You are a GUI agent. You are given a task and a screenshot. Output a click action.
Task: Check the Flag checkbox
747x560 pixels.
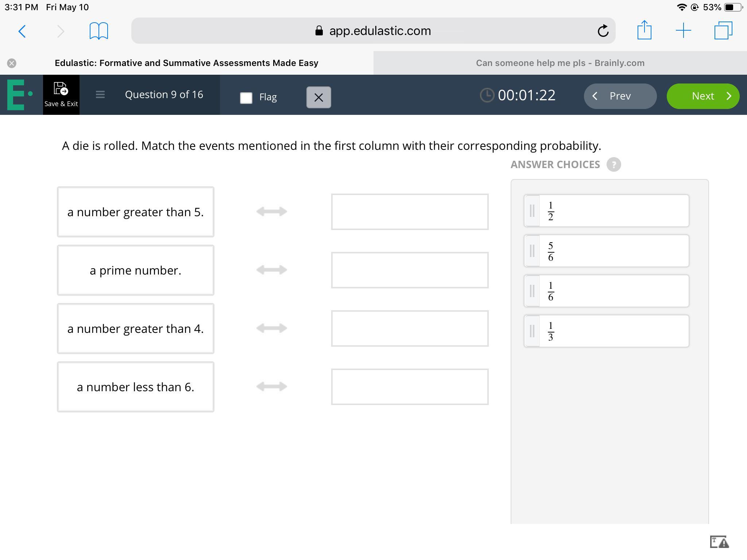point(246,97)
